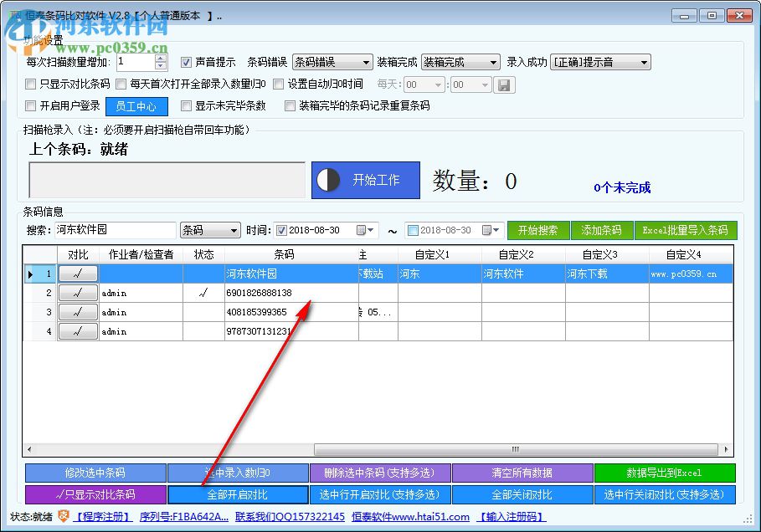Check the 显示未完毕条数 option
Image resolution: width=761 pixels, height=532 pixels.
click(x=186, y=106)
